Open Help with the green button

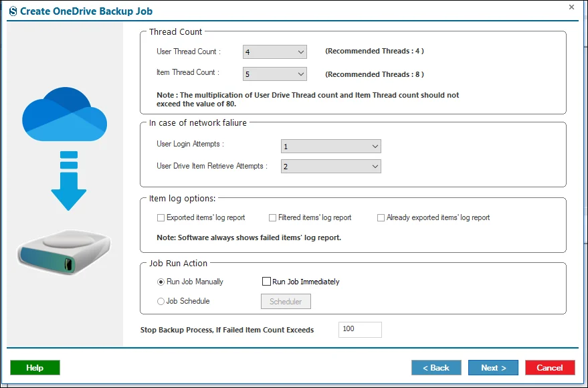(35, 368)
